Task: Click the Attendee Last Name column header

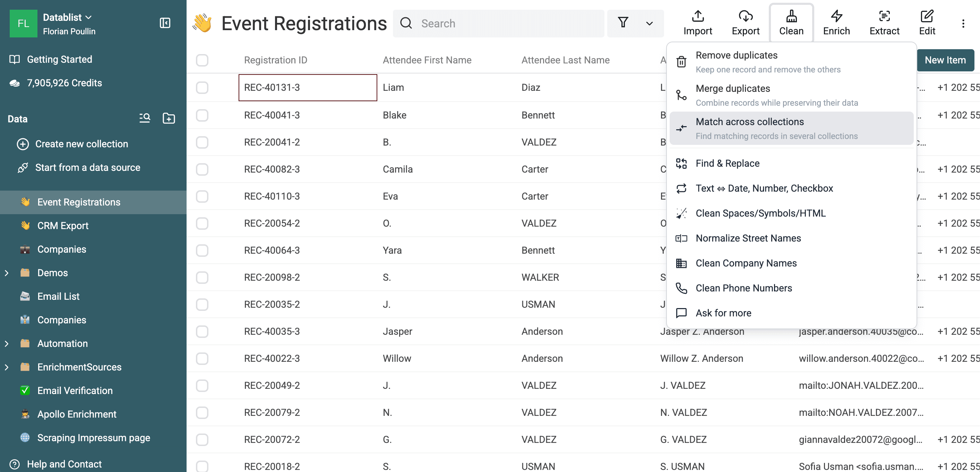Action: coord(565,60)
